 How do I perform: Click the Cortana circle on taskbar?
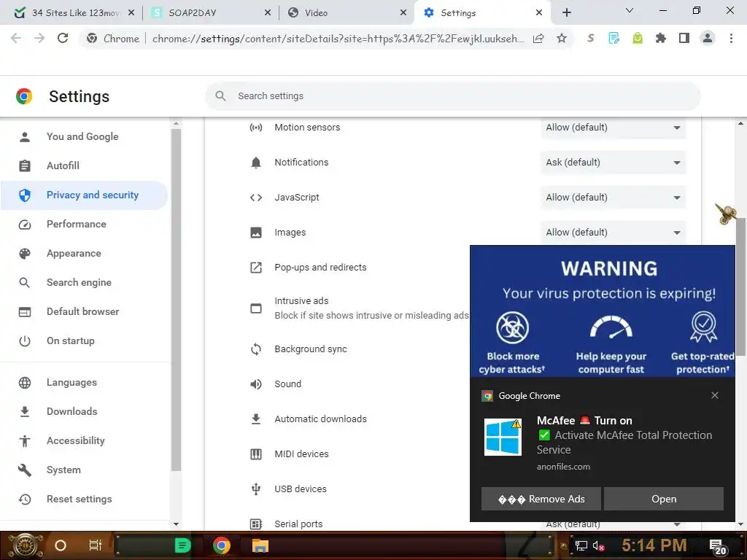tap(61, 545)
